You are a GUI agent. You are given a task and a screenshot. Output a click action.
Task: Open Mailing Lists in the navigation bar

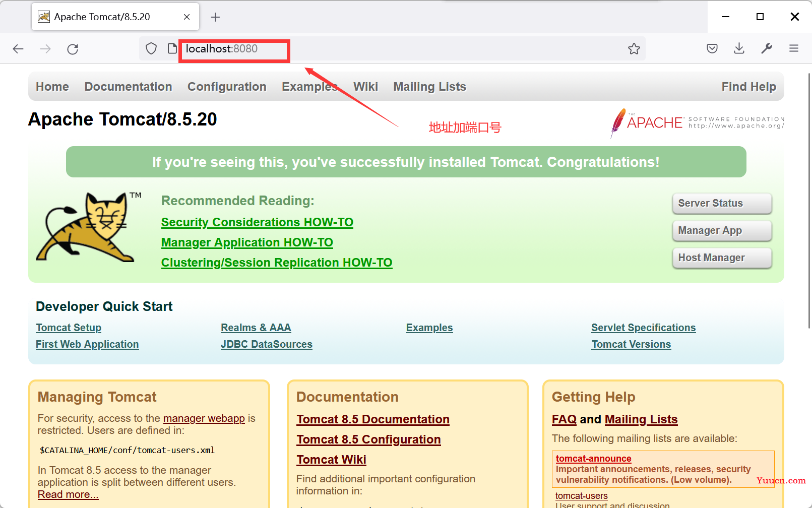pos(430,87)
